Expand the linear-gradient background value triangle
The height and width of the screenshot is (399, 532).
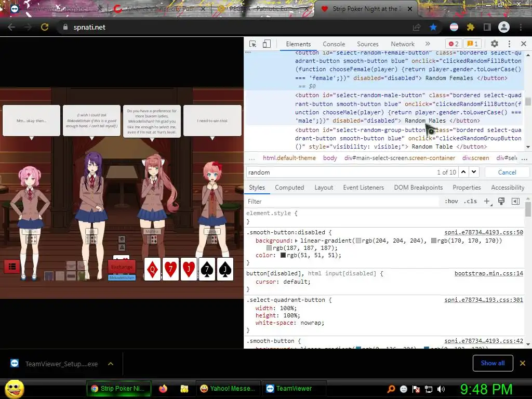point(296,241)
